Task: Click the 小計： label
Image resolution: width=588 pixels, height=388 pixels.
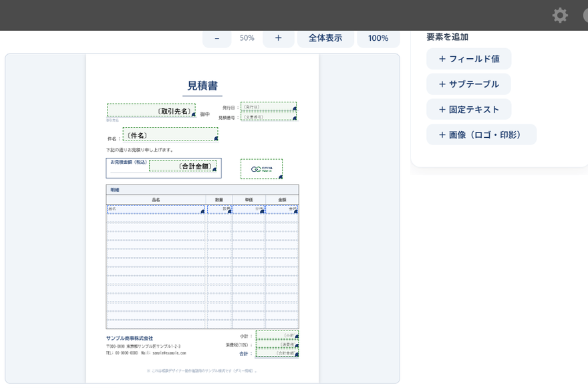Action: pos(246,336)
